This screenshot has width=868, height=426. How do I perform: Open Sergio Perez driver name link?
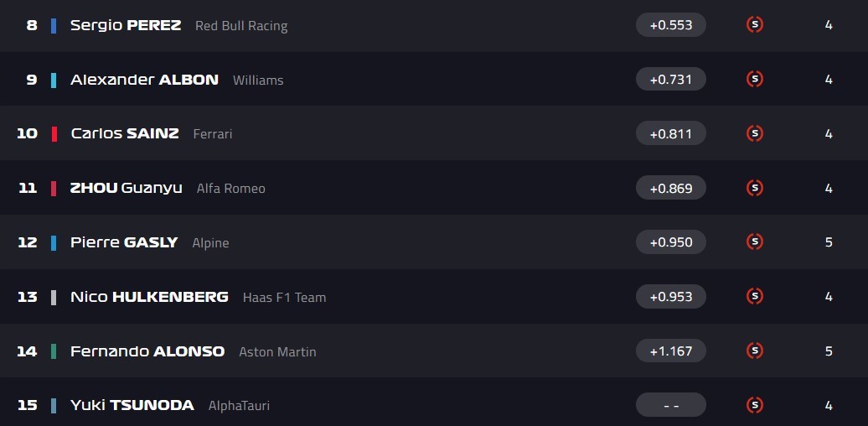tap(126, 25)
